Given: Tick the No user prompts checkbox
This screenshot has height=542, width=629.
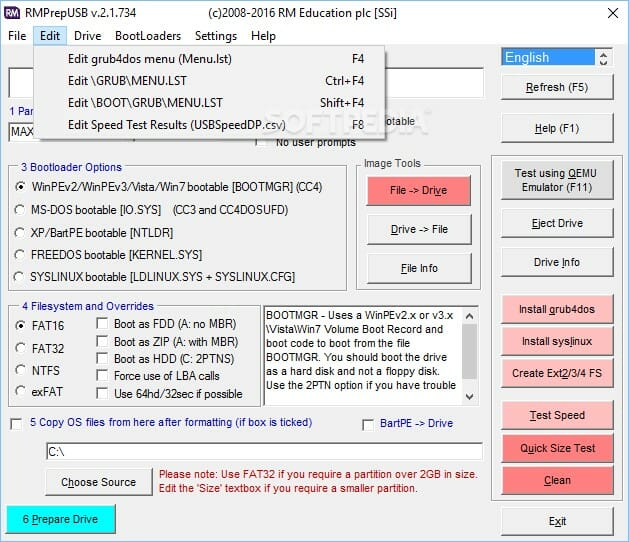Looking at the screenshot, I should click(261, 143).
